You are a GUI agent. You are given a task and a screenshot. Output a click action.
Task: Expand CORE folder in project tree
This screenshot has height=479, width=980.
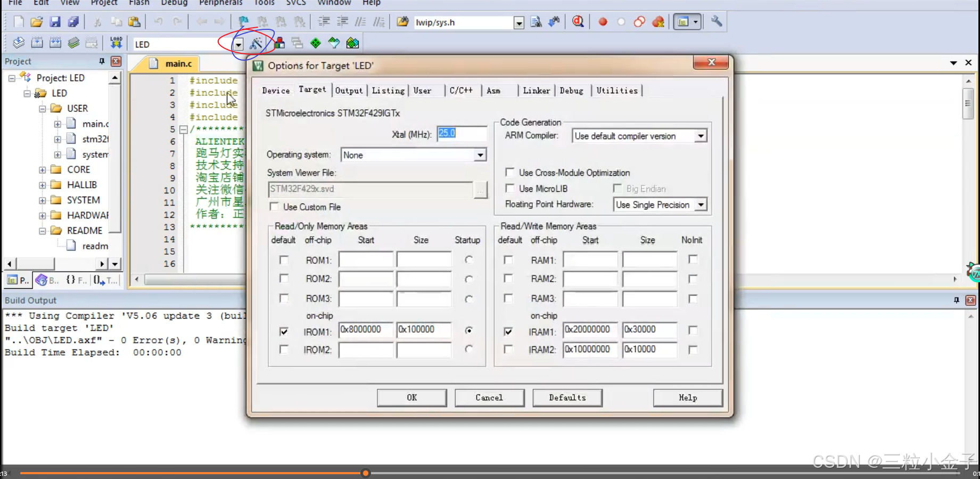tap(42, 170)
